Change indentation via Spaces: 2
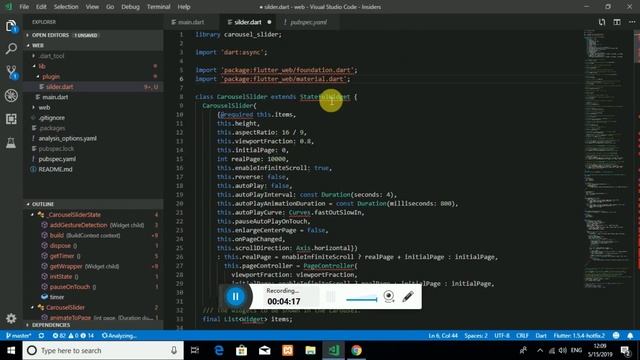Viewport: 640px width, 360px height. (x=476, y=336)
